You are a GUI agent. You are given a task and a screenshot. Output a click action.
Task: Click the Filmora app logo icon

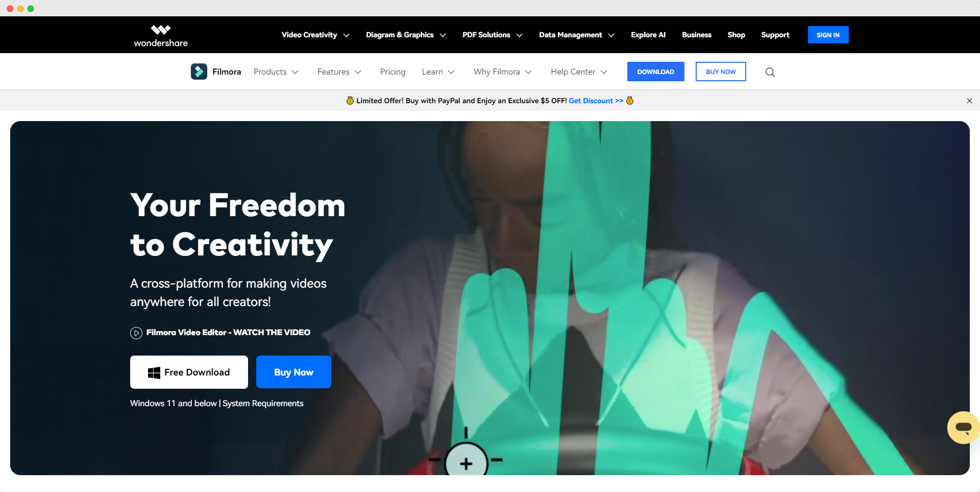(199, 72)
